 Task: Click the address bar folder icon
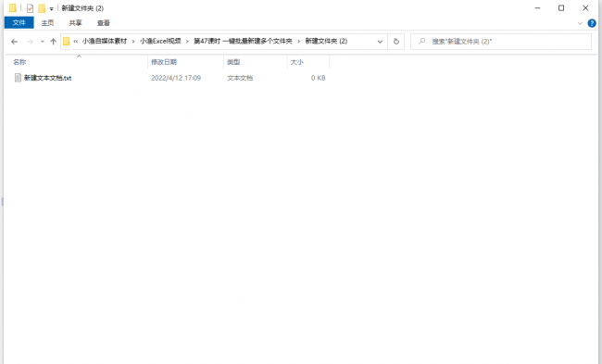click(x=66, y=41)
